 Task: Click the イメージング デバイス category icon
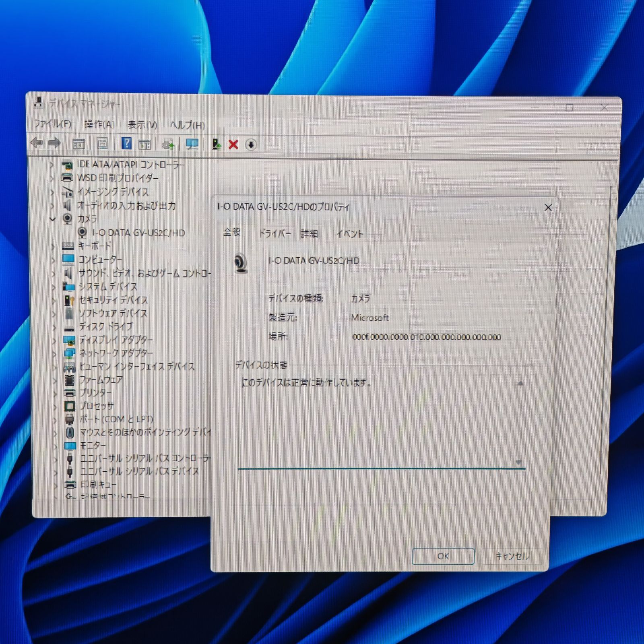tap(67, 192)
